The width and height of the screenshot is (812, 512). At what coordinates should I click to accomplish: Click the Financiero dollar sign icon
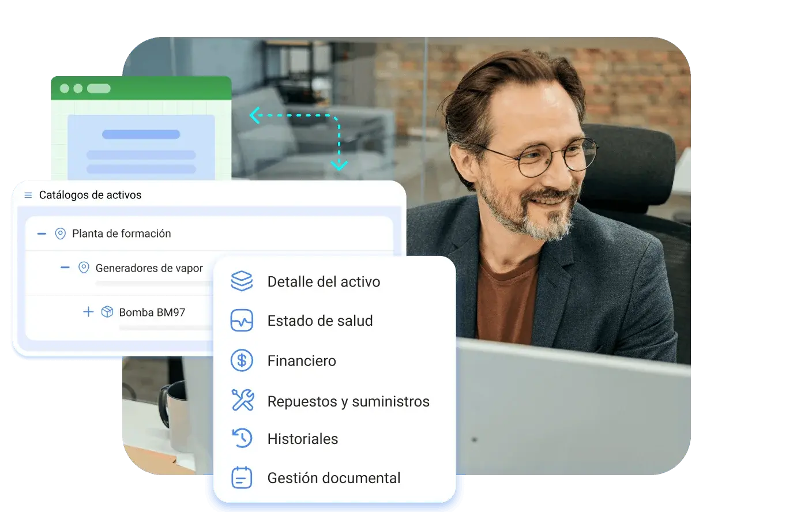(242, 360)
